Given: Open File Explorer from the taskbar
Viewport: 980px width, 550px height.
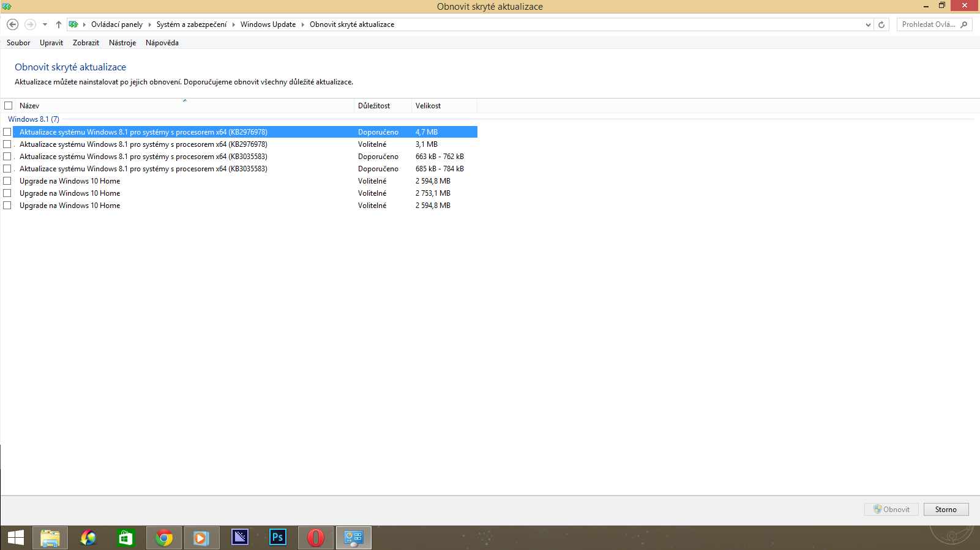Looking at the screenshot, I should pyautogui.click(x=50, y=538).
